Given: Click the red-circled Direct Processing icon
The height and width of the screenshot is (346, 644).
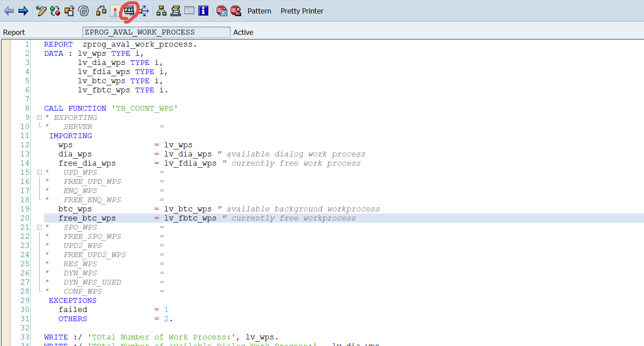Looking at the screenshot, I should click(x=129, y=11).
